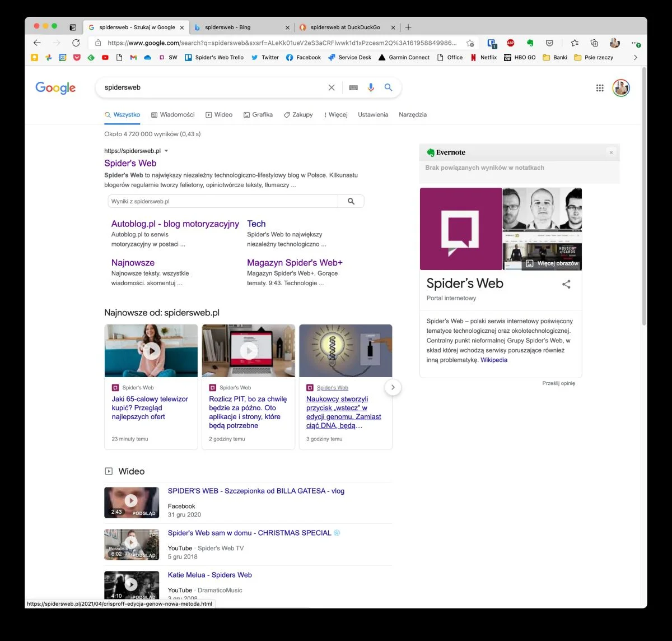
Task: Open the 1Password extension icon
Action: coord(492,43)
